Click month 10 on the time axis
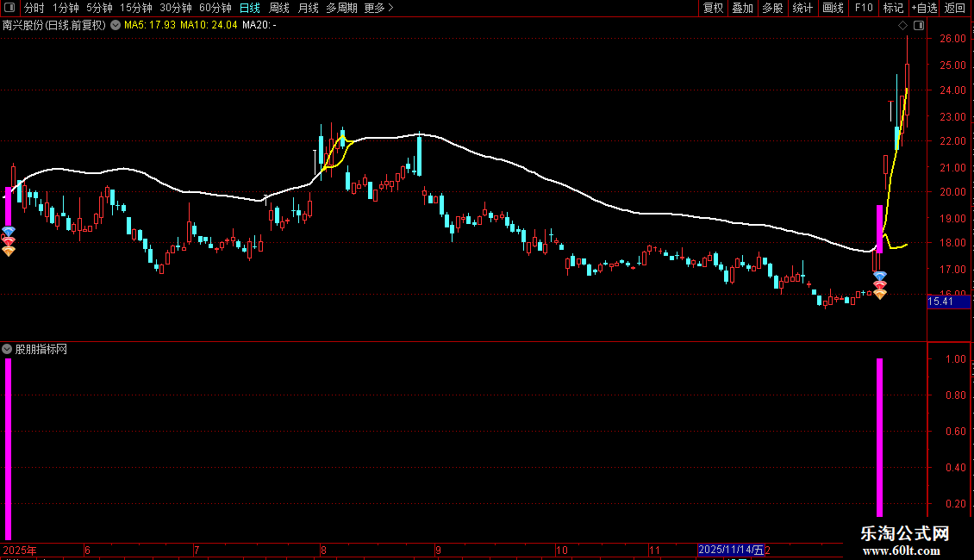This screenshot has width=974, height=560. click(561, 550)
